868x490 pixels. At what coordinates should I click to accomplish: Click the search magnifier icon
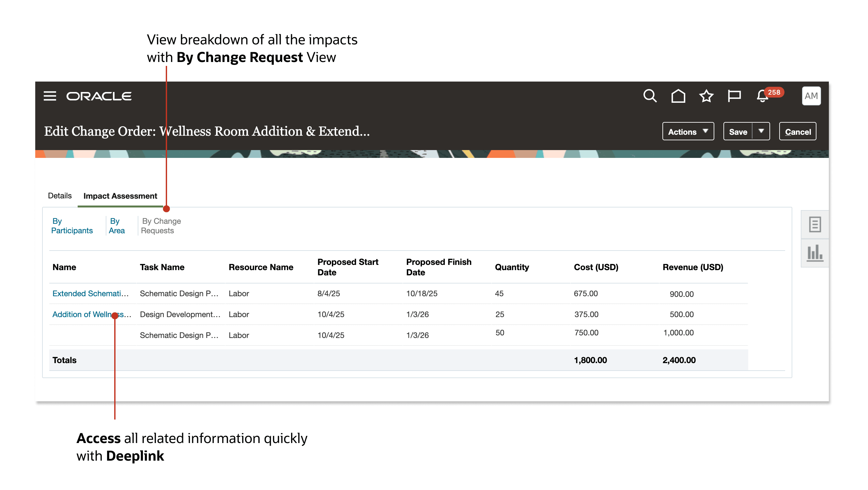tap(649, 96)
